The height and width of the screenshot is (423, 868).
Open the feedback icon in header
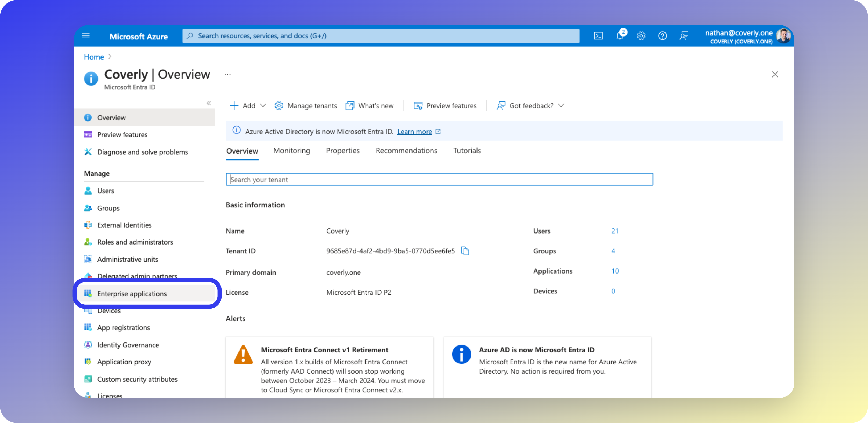(684, 36)
